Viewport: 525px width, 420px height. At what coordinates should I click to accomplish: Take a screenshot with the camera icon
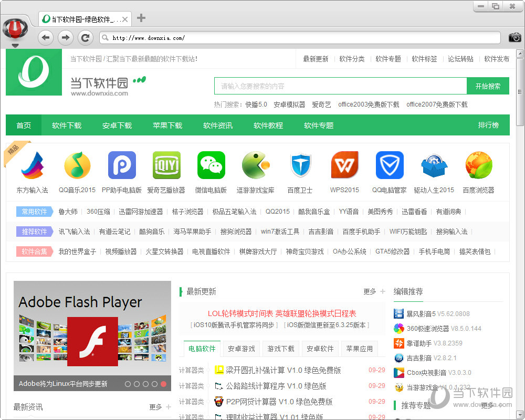515,37
